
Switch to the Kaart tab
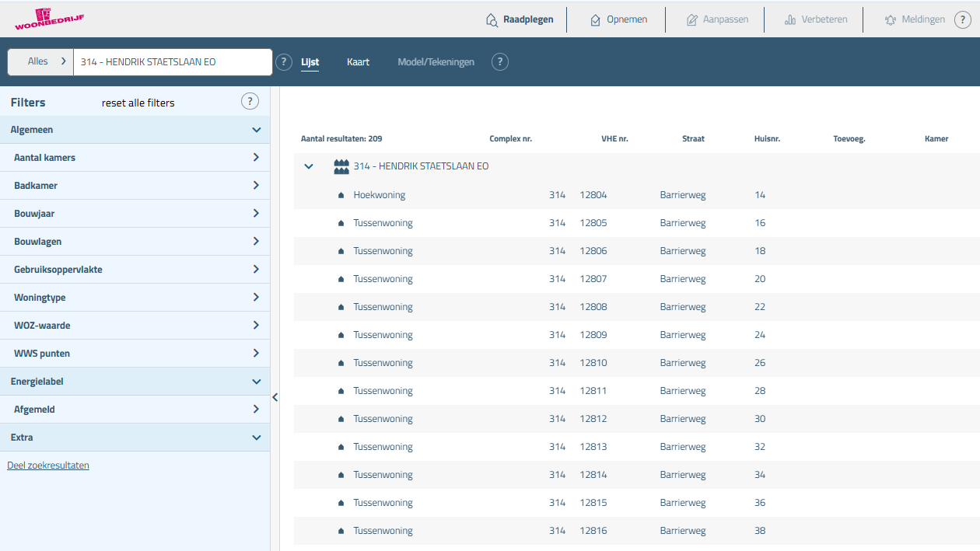(x=358, y=62)
